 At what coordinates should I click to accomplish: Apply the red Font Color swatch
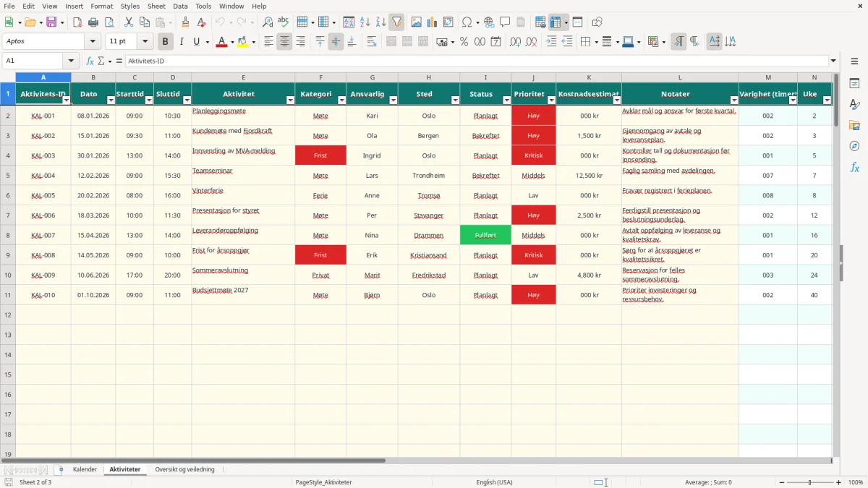coord(222,42)
